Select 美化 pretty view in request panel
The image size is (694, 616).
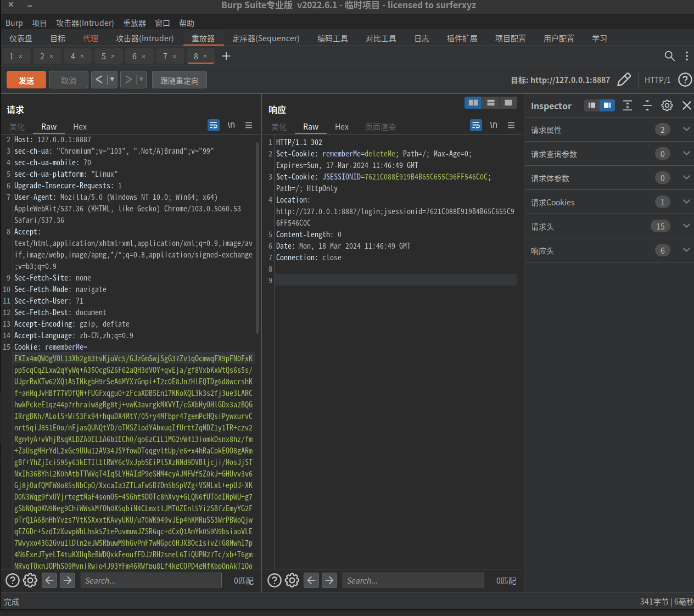tap(17, 127)
